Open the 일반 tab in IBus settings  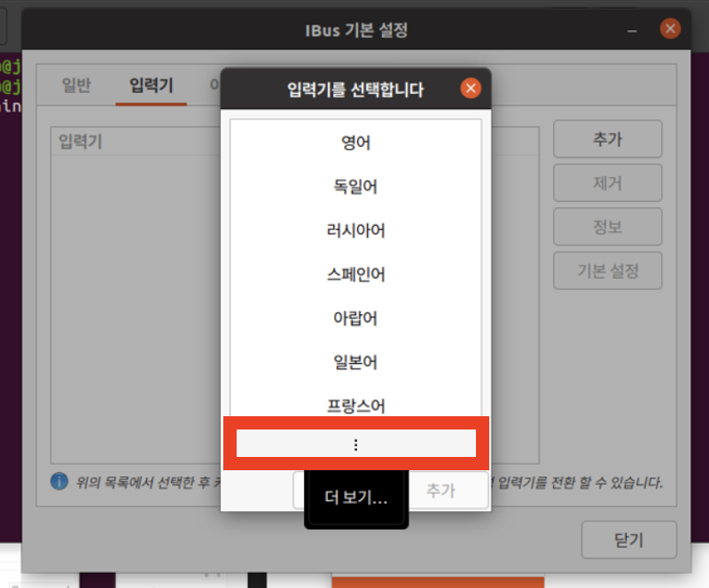click(x=76, y=85)
